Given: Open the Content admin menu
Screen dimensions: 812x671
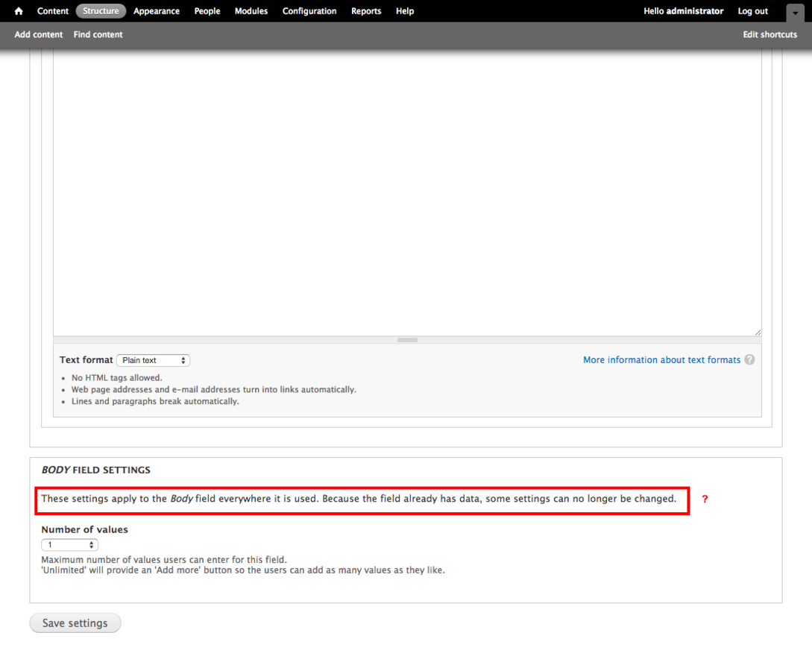Looking at the screenshot, I should tap(53, 11).
